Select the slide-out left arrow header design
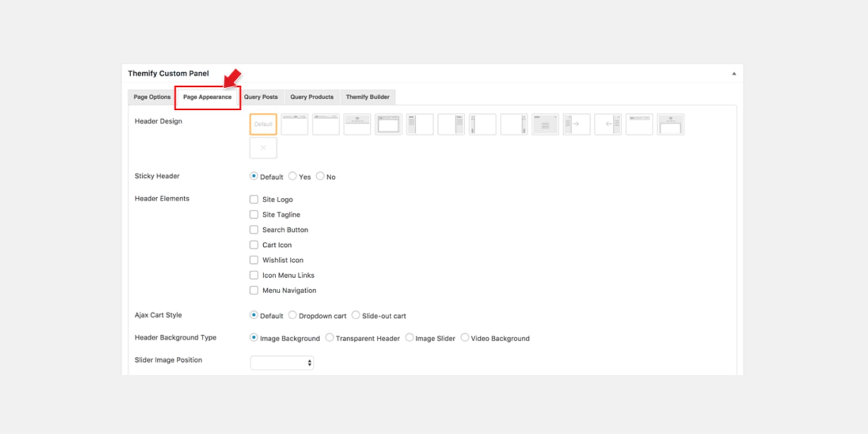 pos(608,124)
